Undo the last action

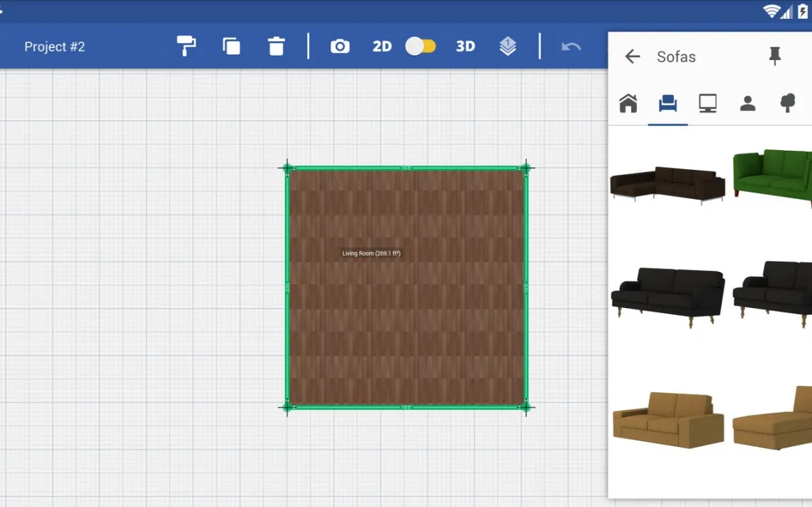(571, 47)
